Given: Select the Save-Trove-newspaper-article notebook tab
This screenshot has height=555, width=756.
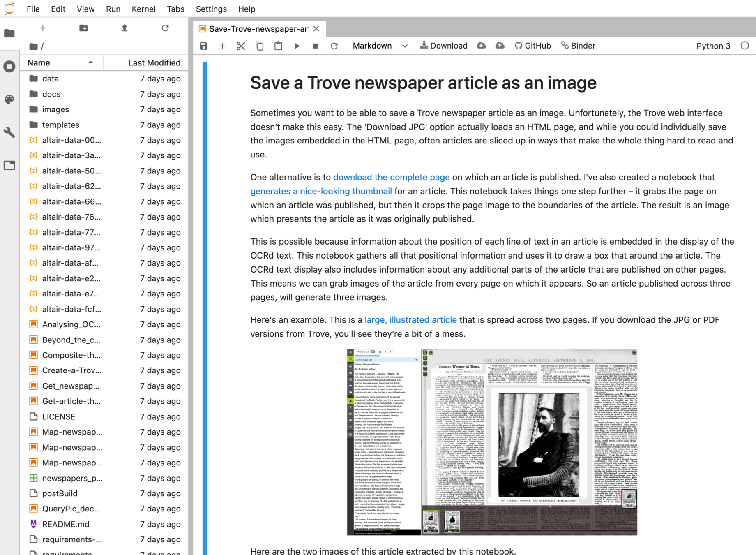Looking at the screenshot, I should (x=259, y=29).
